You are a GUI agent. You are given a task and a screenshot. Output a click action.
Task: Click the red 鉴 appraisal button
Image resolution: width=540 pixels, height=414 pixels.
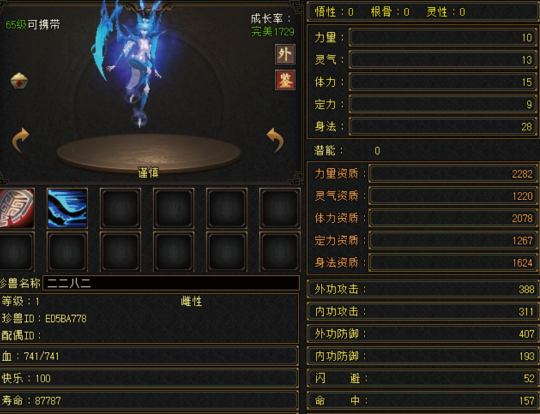pos(285,80)
